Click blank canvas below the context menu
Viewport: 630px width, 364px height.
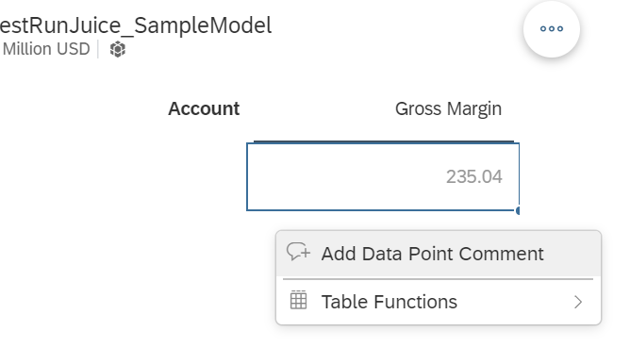pyautogui.click(x=438, y=345)
